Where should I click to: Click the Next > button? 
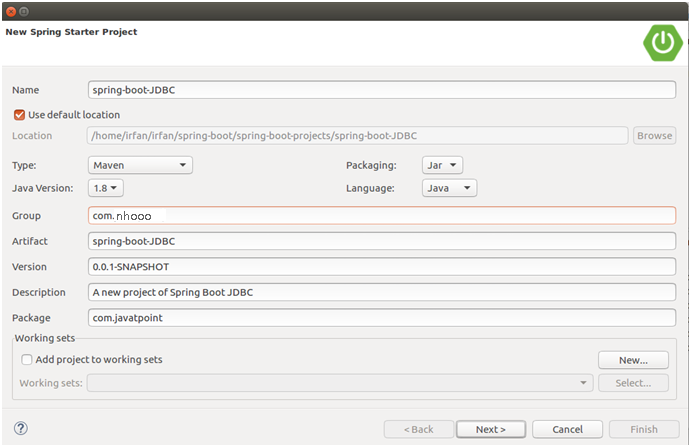tap(490, 429)
